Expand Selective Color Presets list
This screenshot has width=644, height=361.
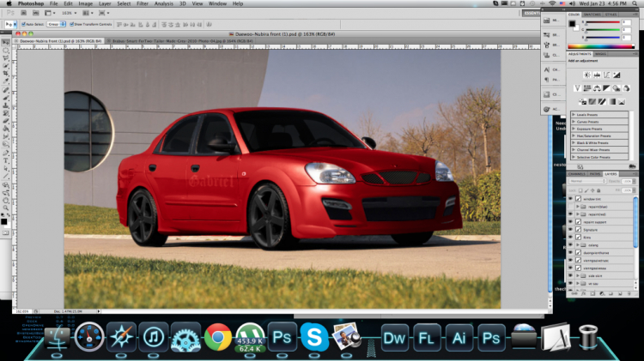(x=574, y=157)
